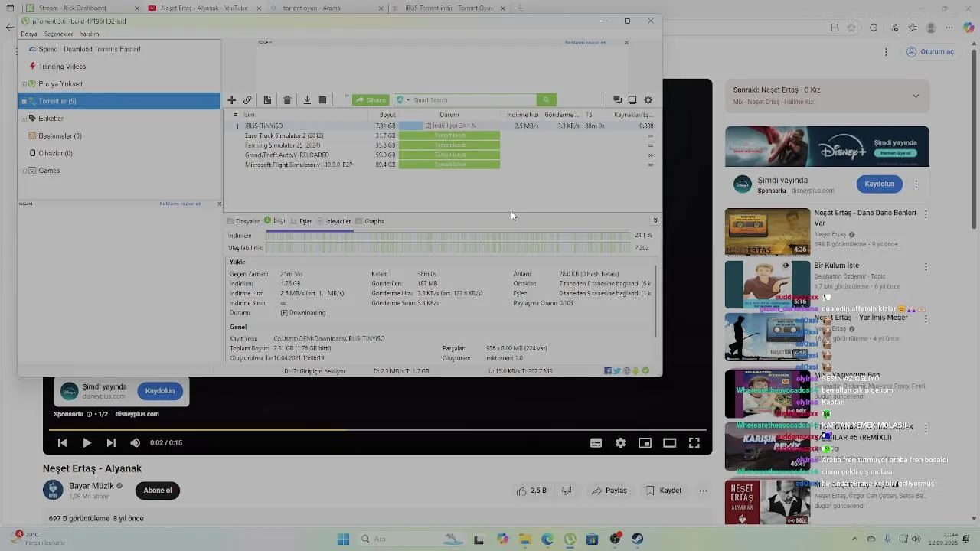Click Oturum aç sign-in button
The image size is (980, 551).
tap(930, 52)
